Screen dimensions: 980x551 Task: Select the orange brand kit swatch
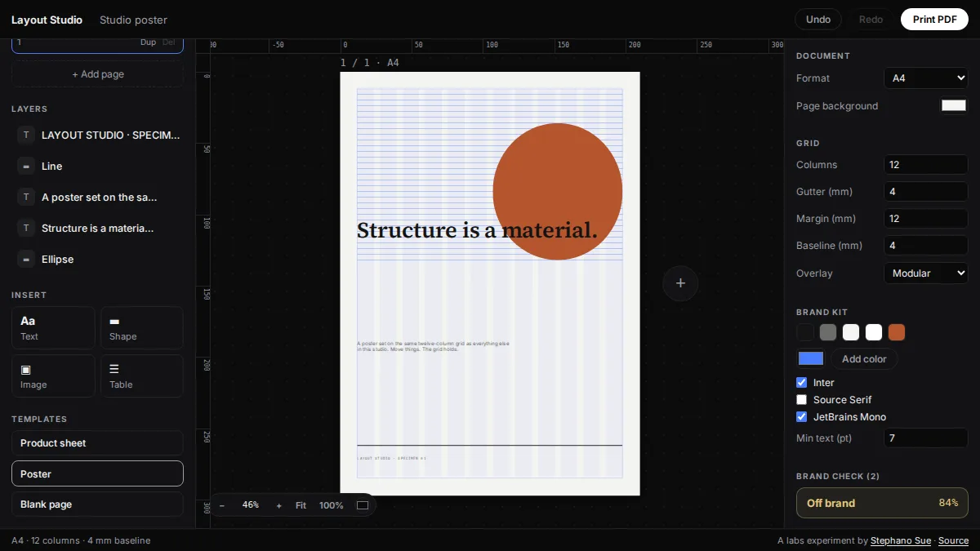coord(897,332)
